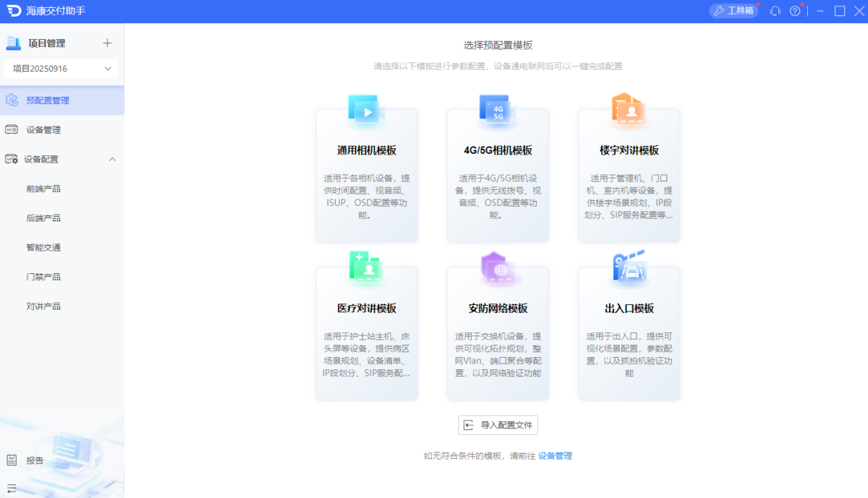
Task: Click the 导入配置文件 import button
Action: point(498,425)
